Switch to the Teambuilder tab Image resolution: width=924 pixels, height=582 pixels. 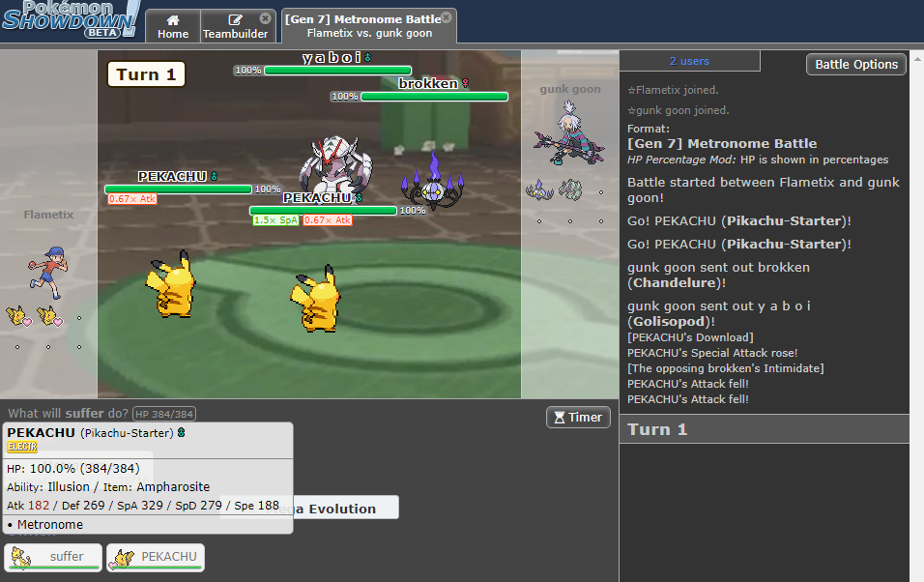pyautogui.click(x=235, y=26)
